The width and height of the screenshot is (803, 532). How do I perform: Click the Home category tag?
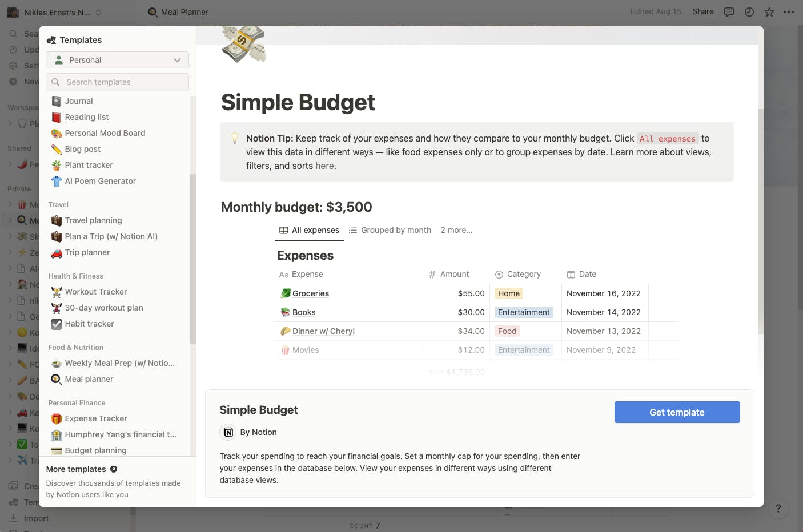pos(508,293)
